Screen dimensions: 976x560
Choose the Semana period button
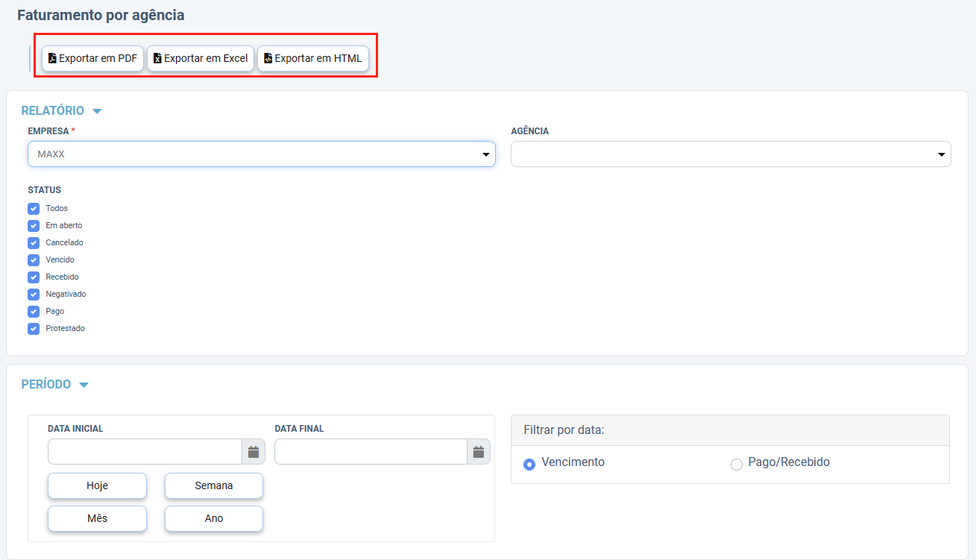click(214, 485)
